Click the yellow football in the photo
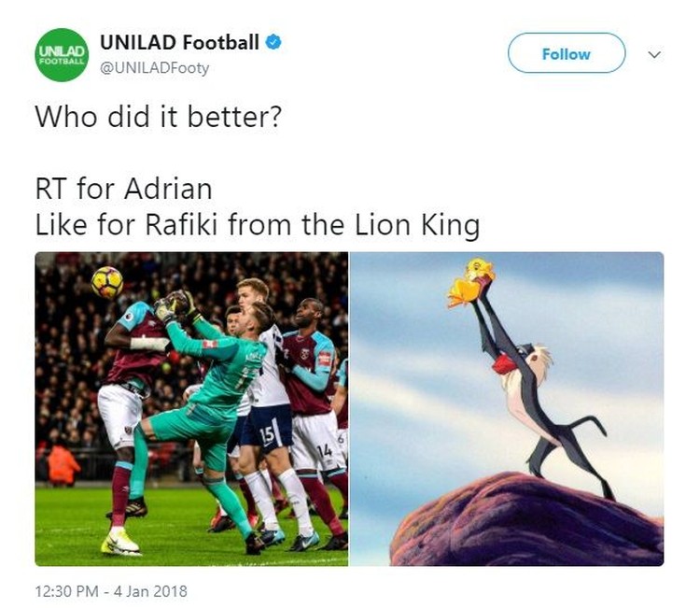This screenshot has width=700, height=608. point(107,282)
